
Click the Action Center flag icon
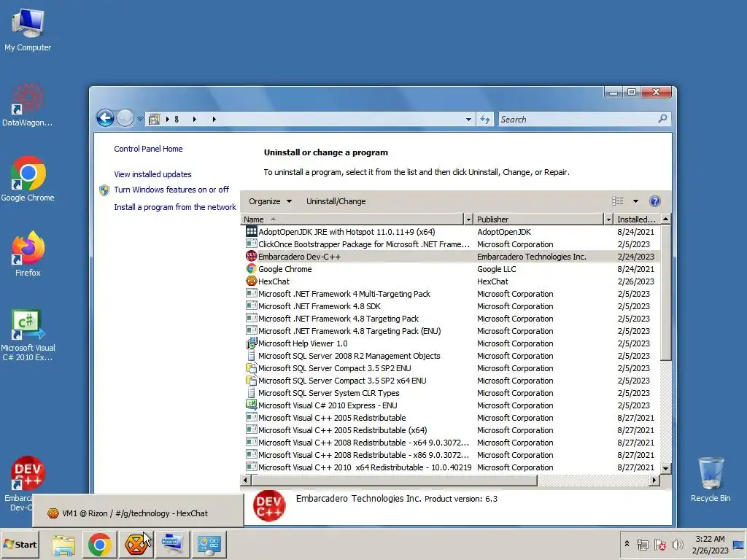[659, 544]
